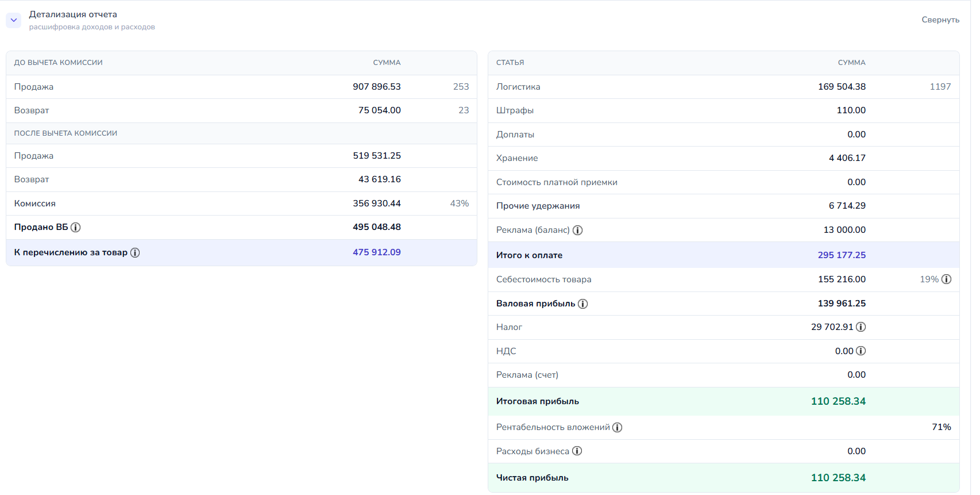Show info for Валовая прибыль
The height and width of the screenshot is (495, 980).
coord(582,304)
